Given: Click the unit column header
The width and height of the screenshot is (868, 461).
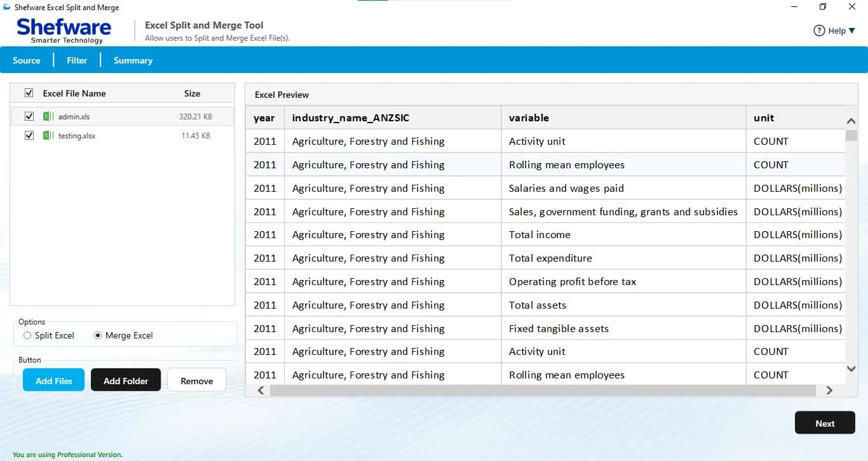Looking at the screenshot, I should click(x=796, y=117).
